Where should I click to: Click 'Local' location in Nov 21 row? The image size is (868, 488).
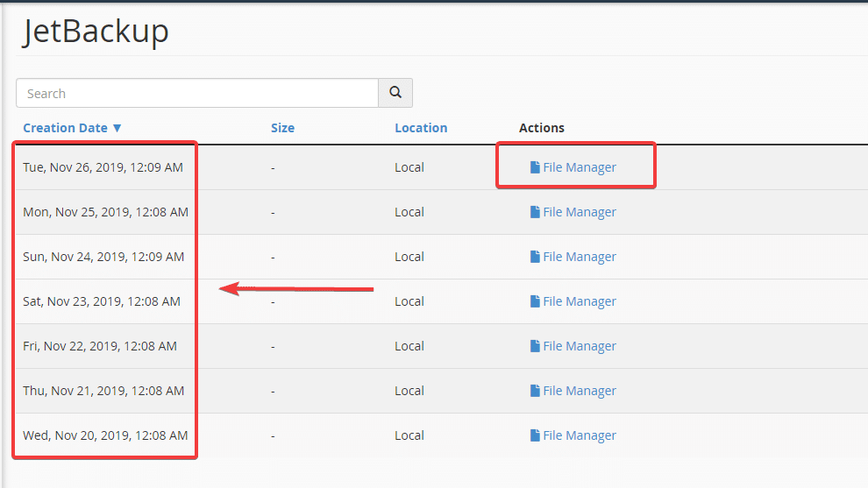pos(409,391)
